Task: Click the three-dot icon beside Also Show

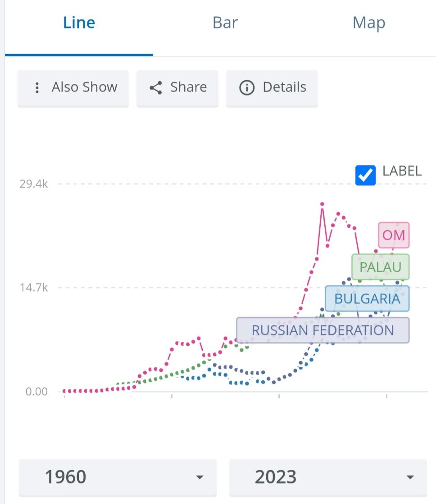Action: pyautogui.click(x=37, y=87)
